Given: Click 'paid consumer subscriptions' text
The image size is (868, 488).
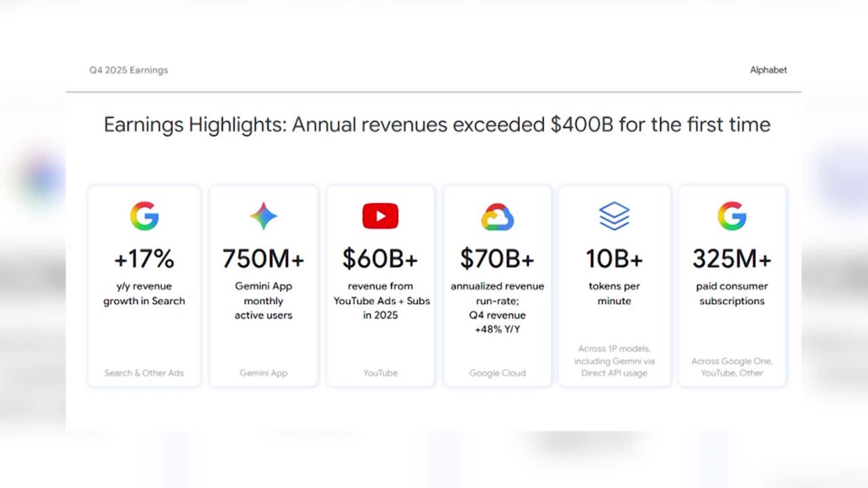Looking at the screenshot, I should [732, 294].
